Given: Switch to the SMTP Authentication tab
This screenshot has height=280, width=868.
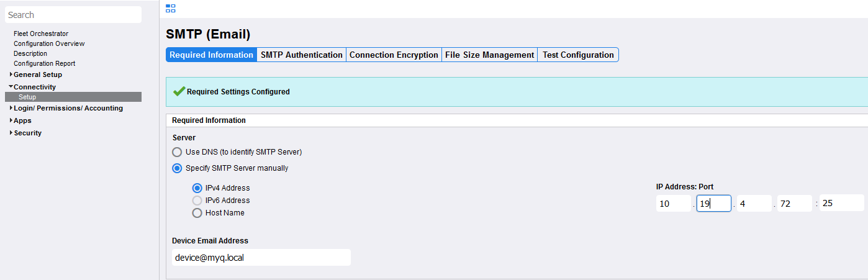Looking at the screenshot, I should click(x=301, y=55).
